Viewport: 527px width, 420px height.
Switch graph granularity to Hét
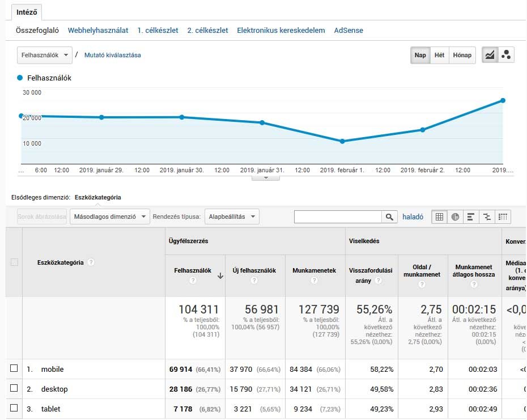tap(440, 55)
